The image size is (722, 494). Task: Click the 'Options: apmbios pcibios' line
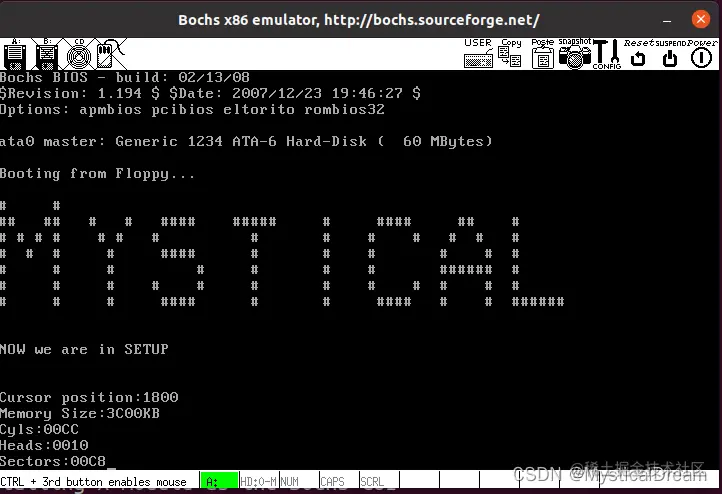pyautogui.click(x=192, y=110)
